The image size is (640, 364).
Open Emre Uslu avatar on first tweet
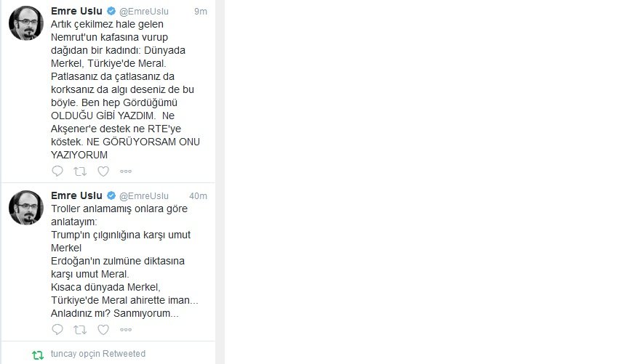26,23
